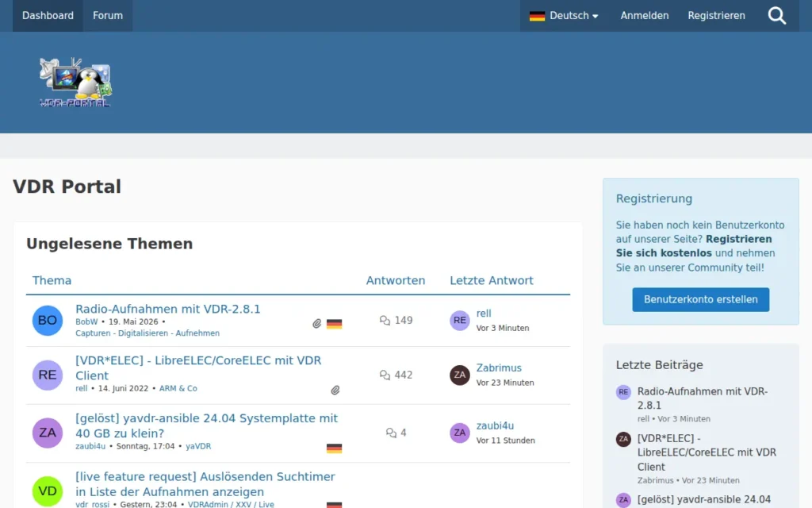Open the search magnifier icon
This screenshot has height=508, width=812.
pos(776,16)
